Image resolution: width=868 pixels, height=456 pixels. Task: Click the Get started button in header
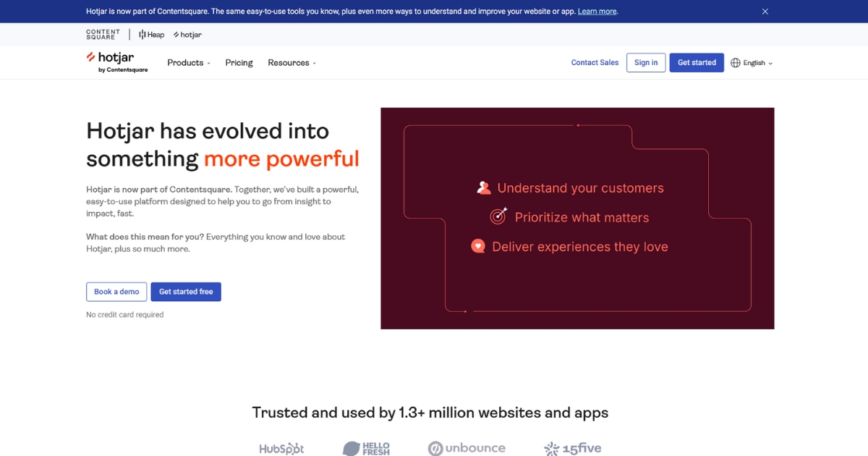[x=697, y=63]
